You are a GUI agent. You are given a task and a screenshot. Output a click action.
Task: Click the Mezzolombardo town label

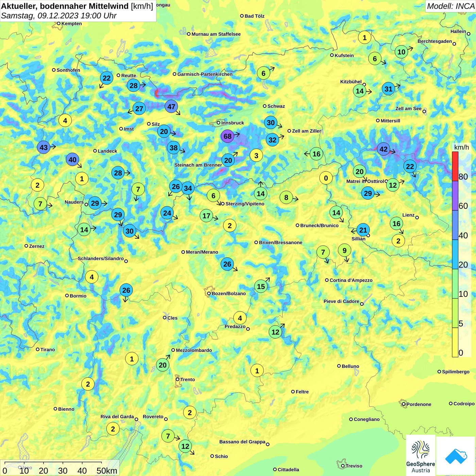[x=194, y=350]
